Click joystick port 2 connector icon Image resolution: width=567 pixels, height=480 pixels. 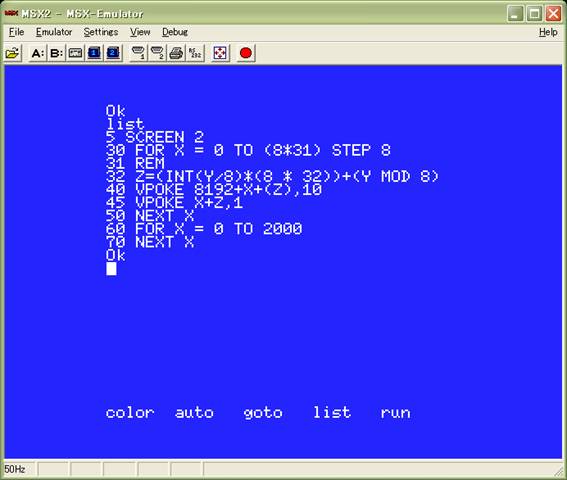click(157, 53)
